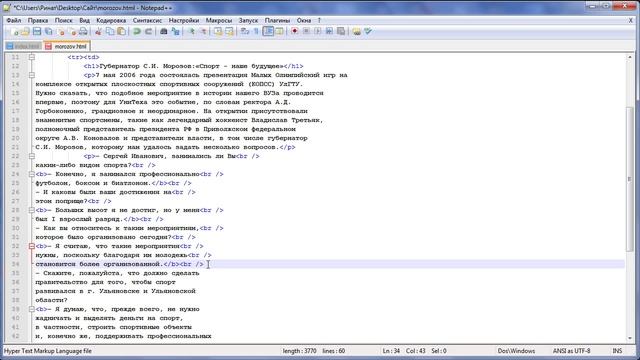Click toolbar icon right of indent guide
640x360 pixels.
coord(280,32)
